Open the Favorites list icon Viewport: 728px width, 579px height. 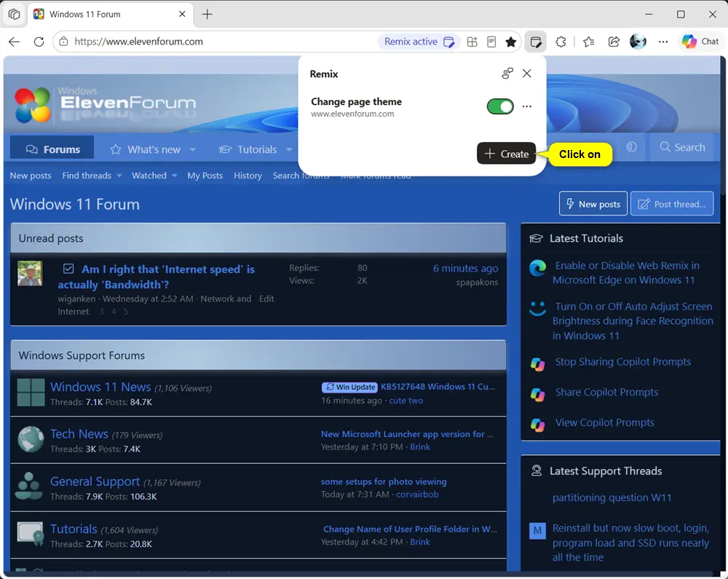[x=589, y=42]
